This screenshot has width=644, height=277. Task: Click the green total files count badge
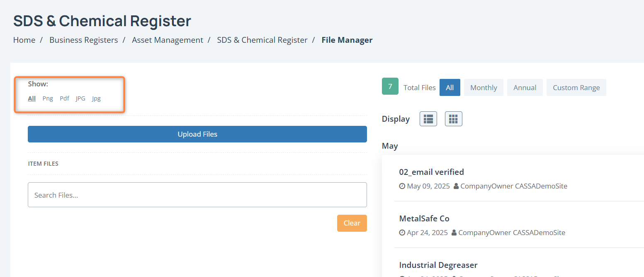click(390, 86)
